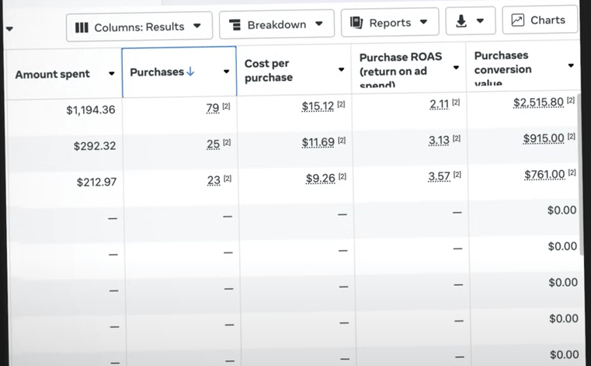Click the export download icon
This screenshot has width=591, height=366.
(x=461, y=21)
